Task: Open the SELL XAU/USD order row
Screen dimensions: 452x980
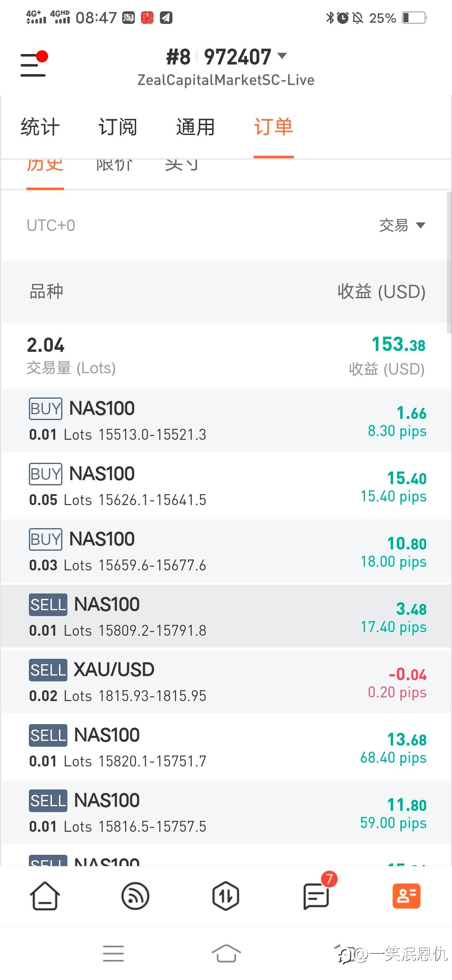Action: 226,681
